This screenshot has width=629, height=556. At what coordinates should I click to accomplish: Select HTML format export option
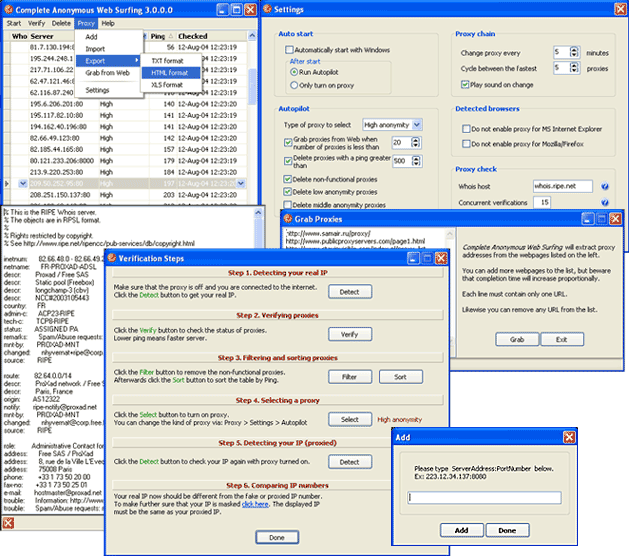[x=170, y=73]
